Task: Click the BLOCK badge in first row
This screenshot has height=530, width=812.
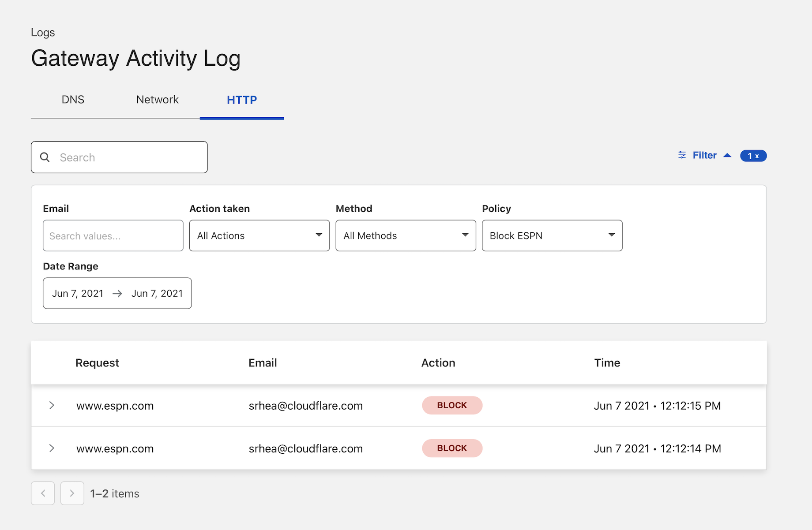Action: tap(452, 405)
